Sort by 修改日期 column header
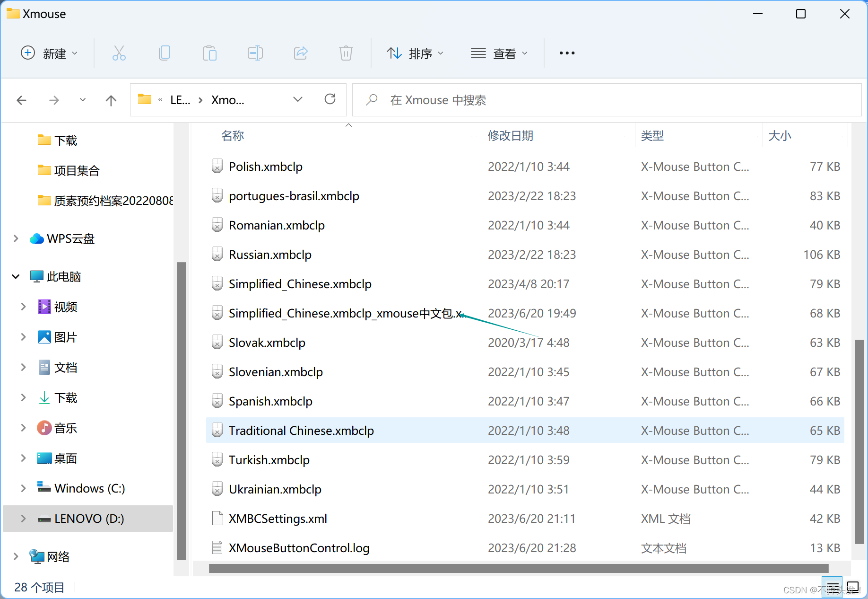This screenshot has height=599, width=868. 511,136
